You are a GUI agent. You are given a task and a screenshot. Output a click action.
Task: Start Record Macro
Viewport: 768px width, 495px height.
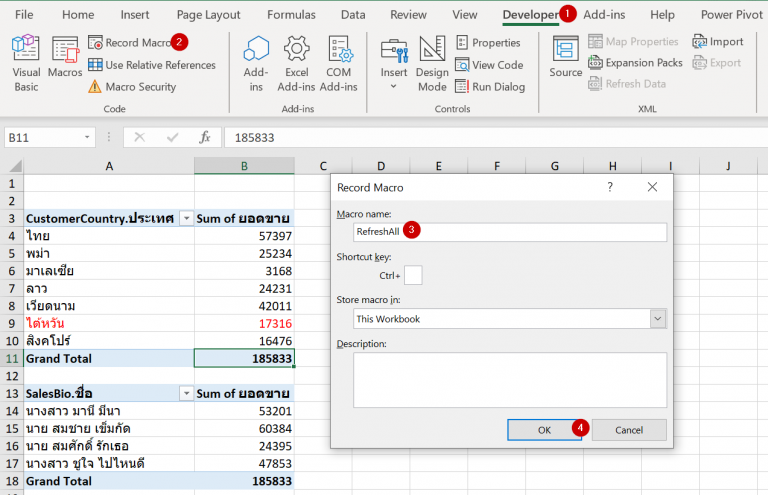(x=129, y=43)
